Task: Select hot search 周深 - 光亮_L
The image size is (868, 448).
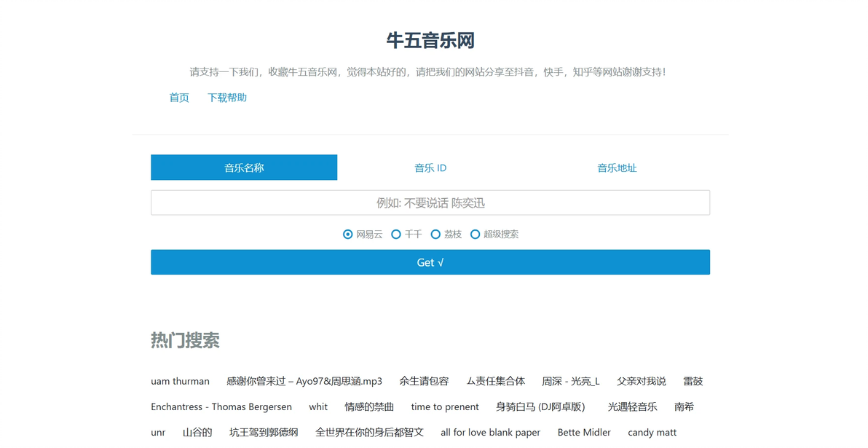Action: [571, 381]
